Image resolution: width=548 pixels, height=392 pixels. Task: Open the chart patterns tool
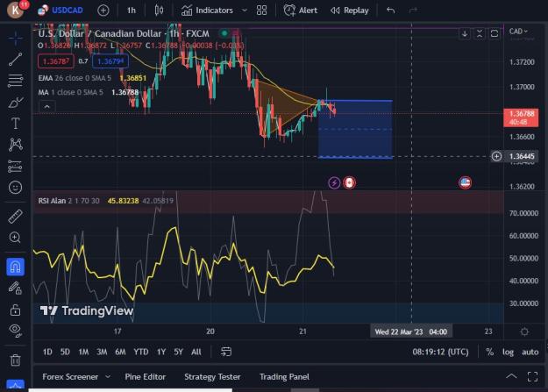(16, 145)
